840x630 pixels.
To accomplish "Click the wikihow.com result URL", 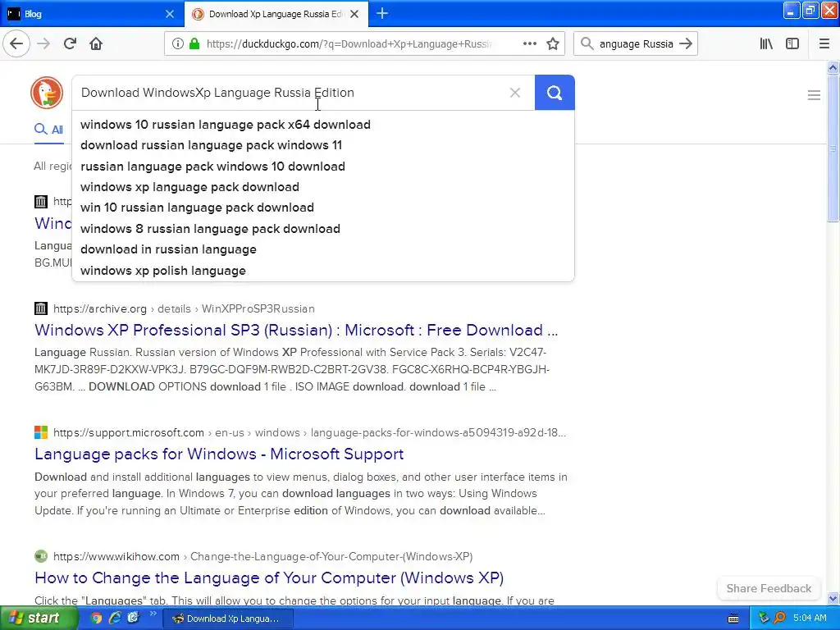I will pos(262,557).
